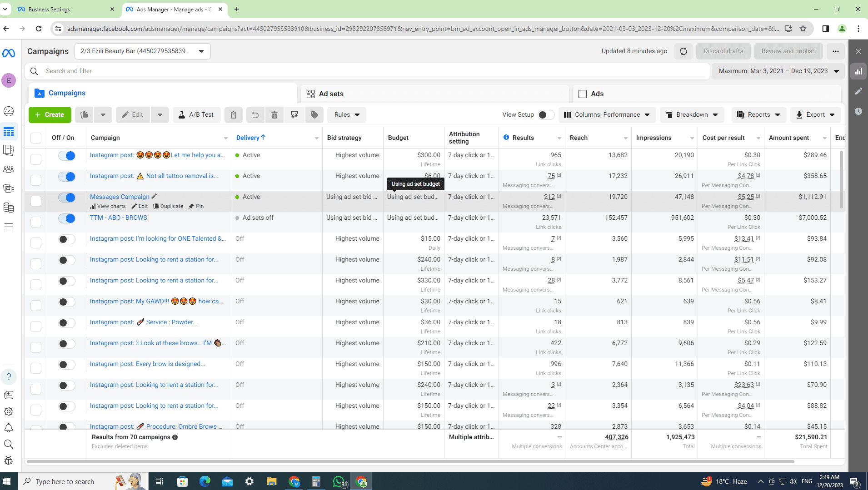Check the box for Messages Campaign row

tap(36, 201)
